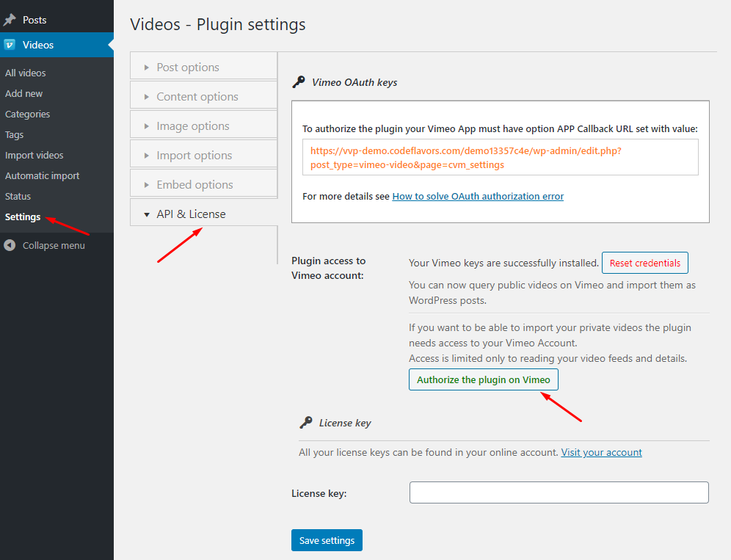The height and width of the screenshot is (560, 731).
Task: Go to All videos
Action: (25, 73)
